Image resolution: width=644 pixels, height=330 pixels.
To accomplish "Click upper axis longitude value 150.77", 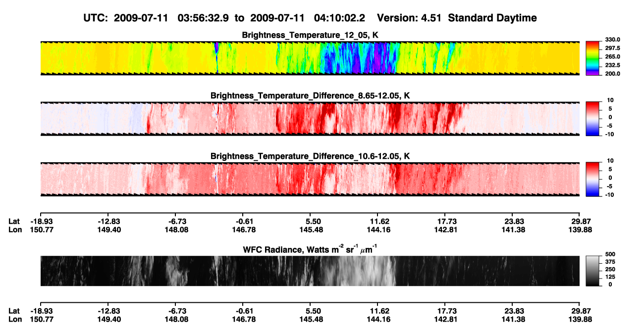I will (x=41, y=230).
